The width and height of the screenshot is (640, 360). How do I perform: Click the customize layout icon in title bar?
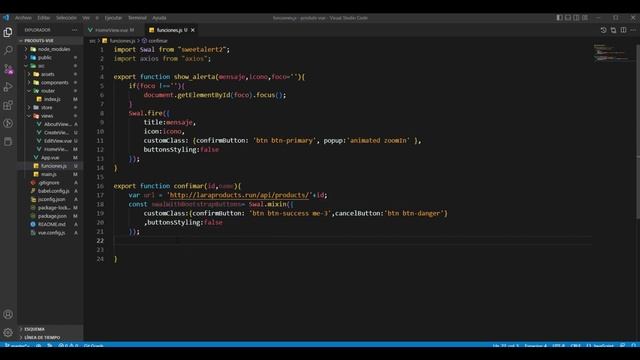[x=585, y=18]
